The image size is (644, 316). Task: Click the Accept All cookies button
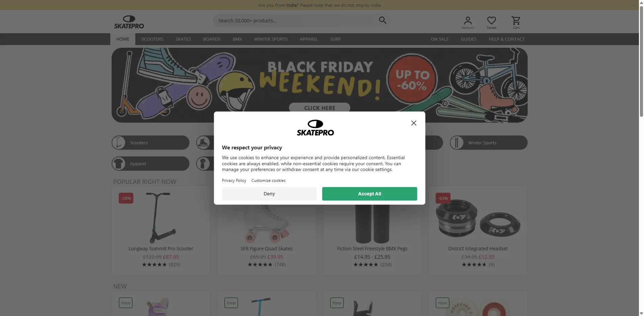point(369,194)
